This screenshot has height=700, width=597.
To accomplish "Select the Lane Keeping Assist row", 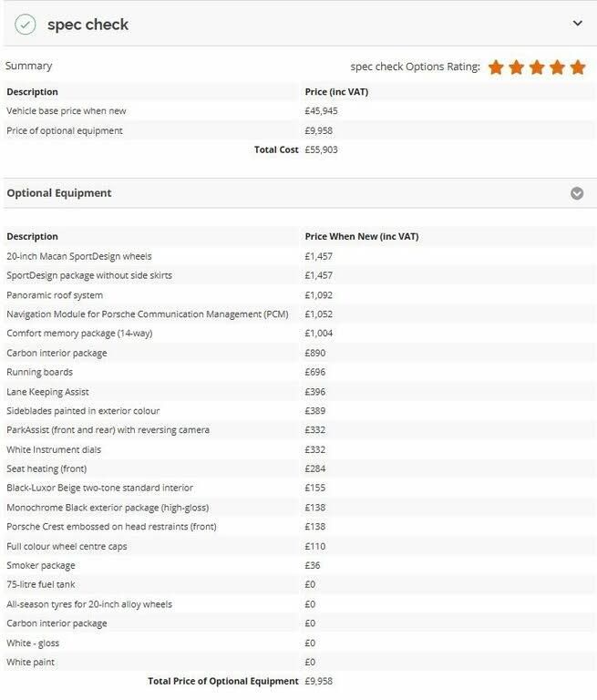I will [x=300, y=392].
